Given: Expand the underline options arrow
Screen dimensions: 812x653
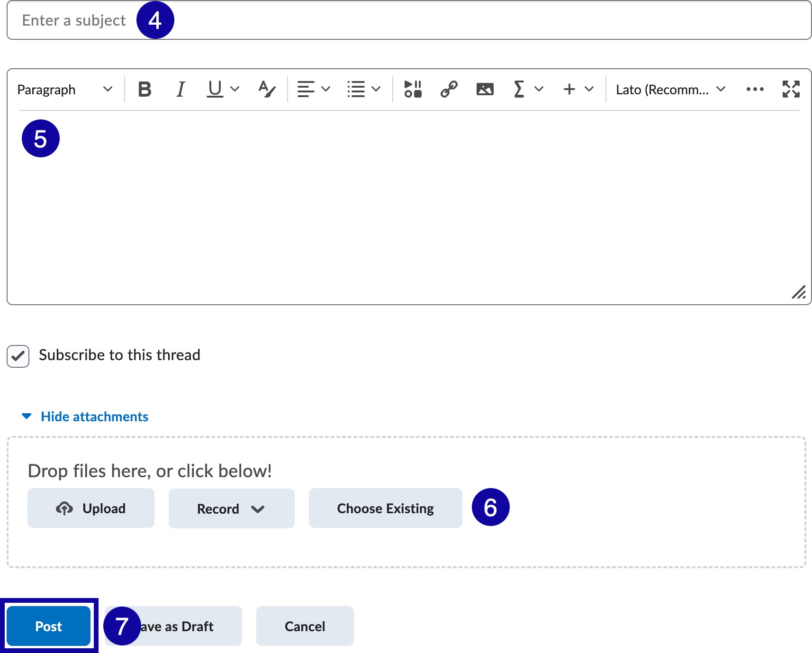Looking at the screenshot, I should (235, 89).
